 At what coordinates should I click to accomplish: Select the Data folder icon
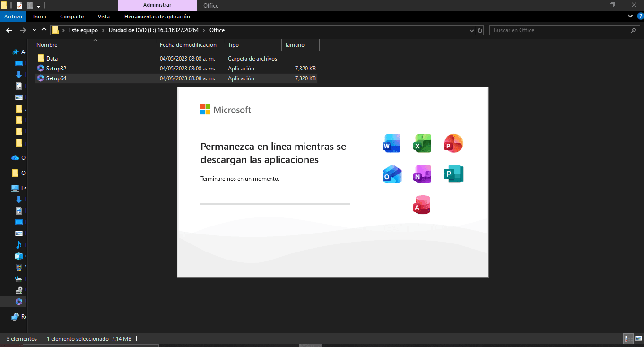(x=41, y=59)
